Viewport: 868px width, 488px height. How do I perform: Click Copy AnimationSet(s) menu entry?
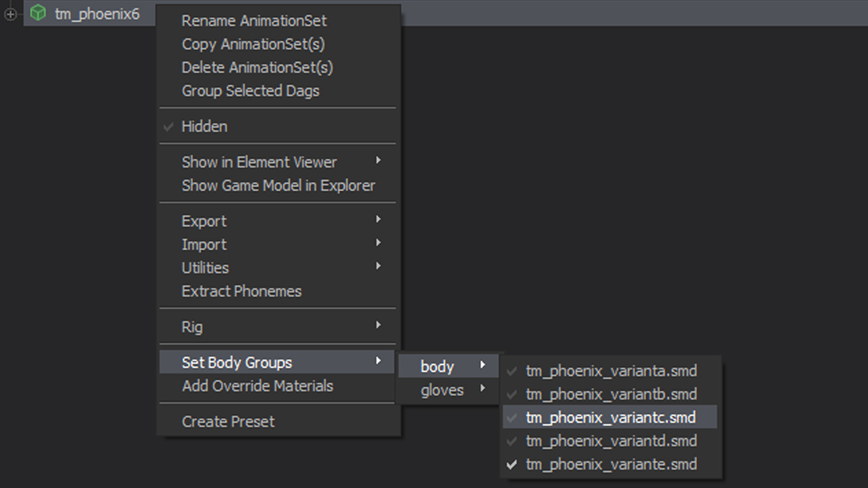[253, 44]
